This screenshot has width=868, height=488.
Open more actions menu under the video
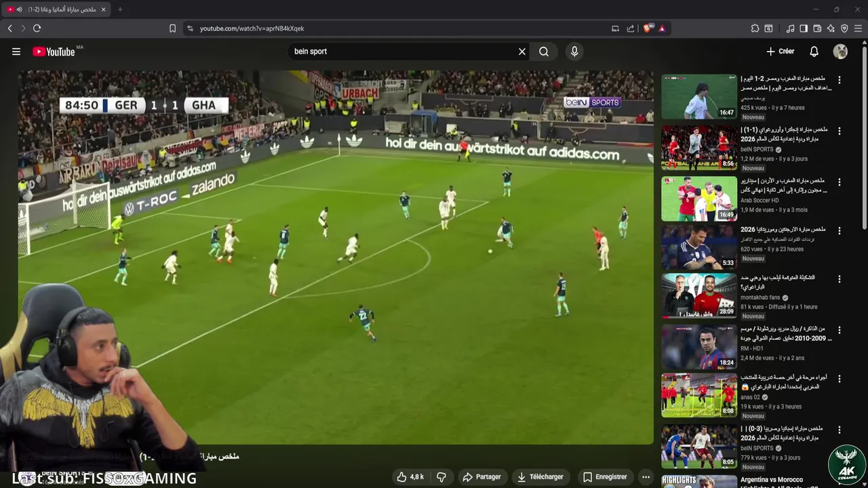(x=646, y=477)
